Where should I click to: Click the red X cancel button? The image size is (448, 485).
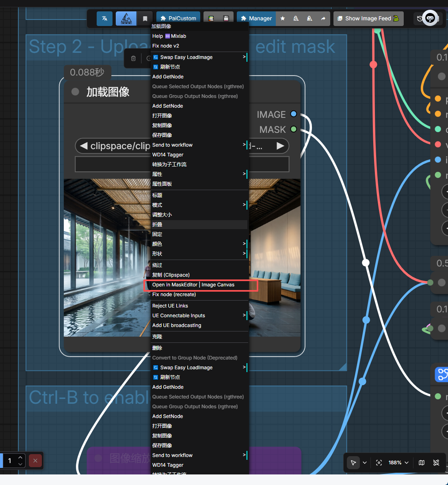(x=35, y=461)
